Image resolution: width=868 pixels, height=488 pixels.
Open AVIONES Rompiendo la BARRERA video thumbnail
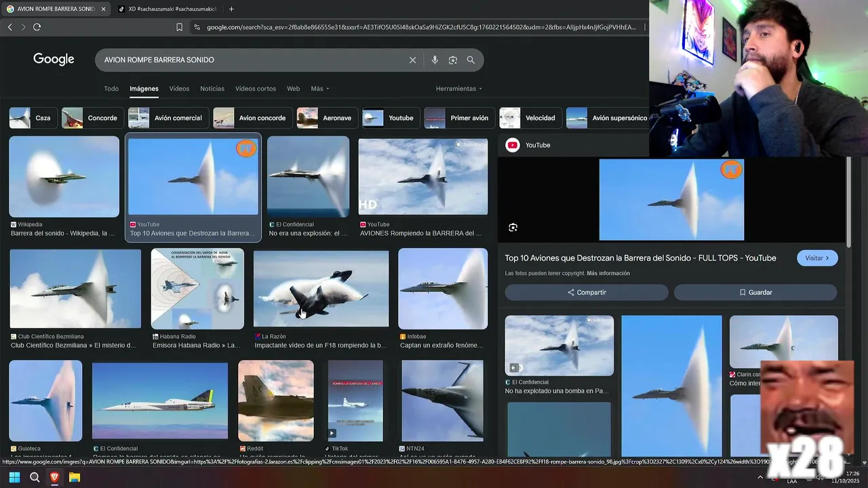[423, 177]
